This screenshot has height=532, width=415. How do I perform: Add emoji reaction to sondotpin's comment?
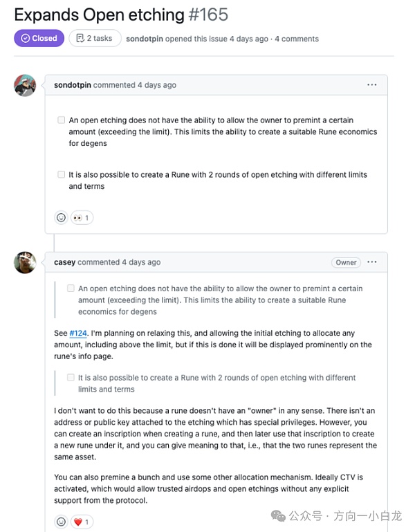point(61,217)
